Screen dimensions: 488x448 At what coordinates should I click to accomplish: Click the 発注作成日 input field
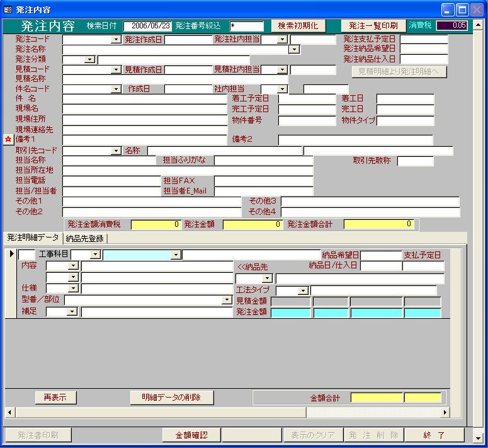coord(188,40)
